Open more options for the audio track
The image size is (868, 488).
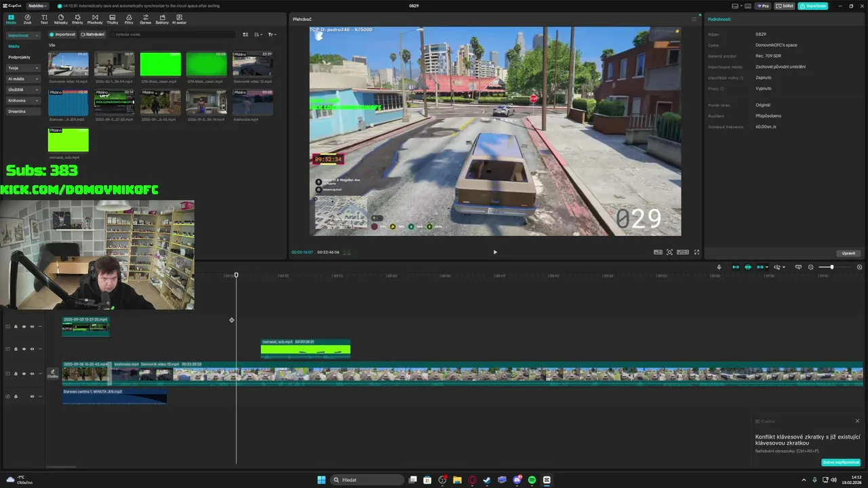(x=40, y=396)
